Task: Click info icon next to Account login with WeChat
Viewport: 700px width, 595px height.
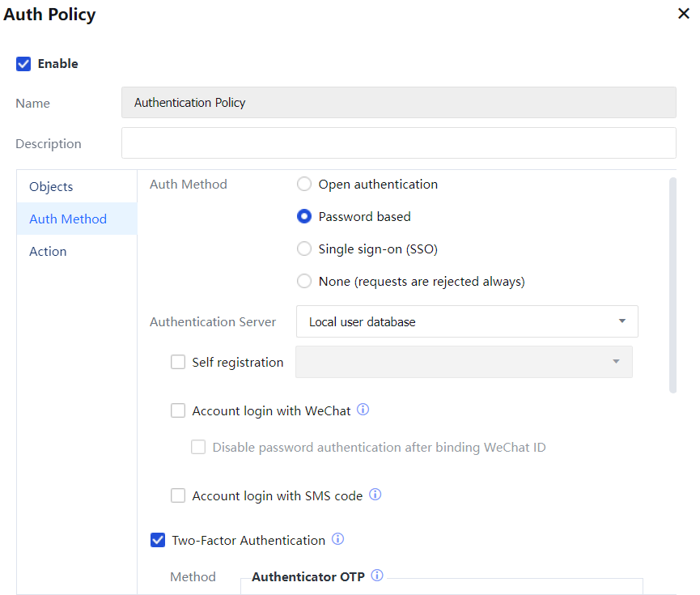Action: [363, 410]
